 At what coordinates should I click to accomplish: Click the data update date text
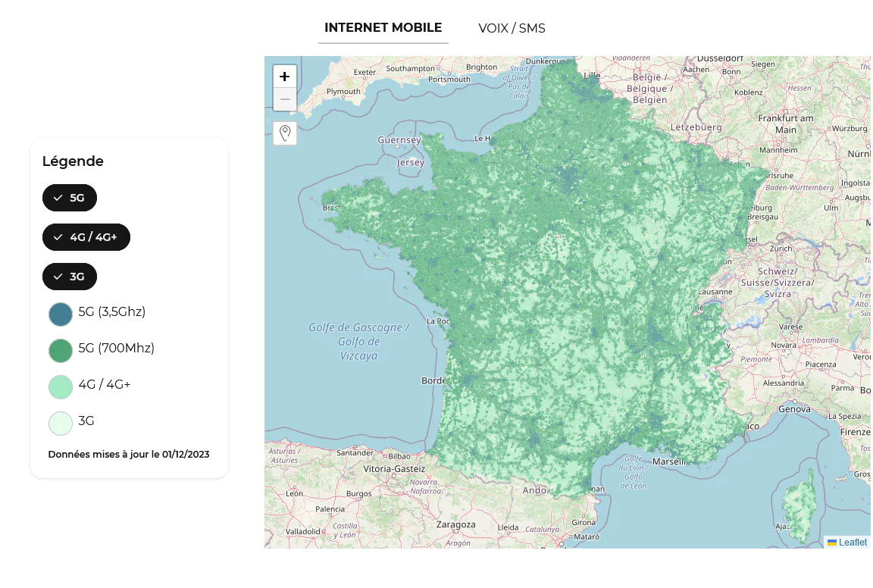coord(129,455)
